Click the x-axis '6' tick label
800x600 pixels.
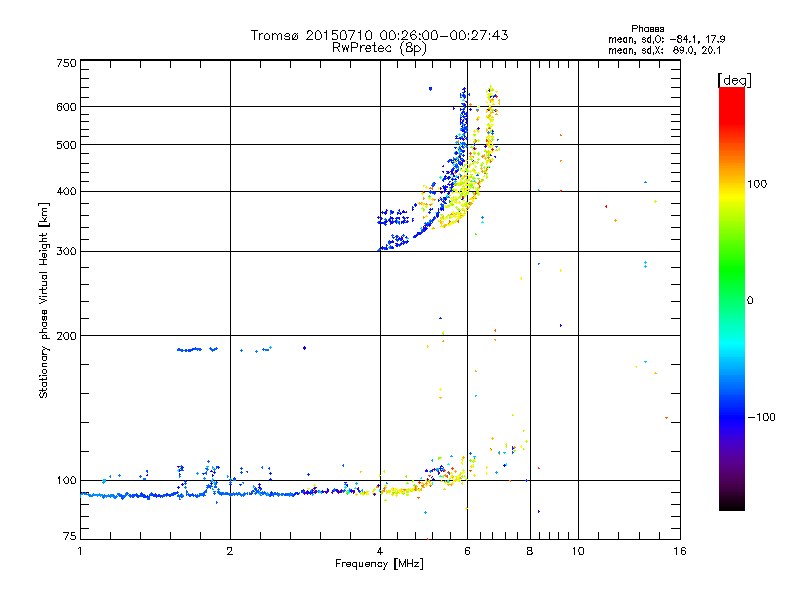(x=467, y=551)
